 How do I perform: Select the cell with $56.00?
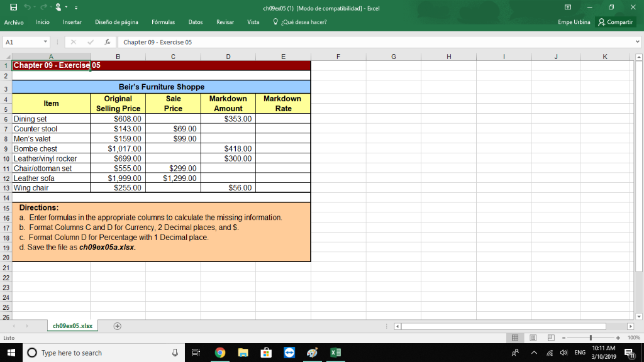[228, 187]
